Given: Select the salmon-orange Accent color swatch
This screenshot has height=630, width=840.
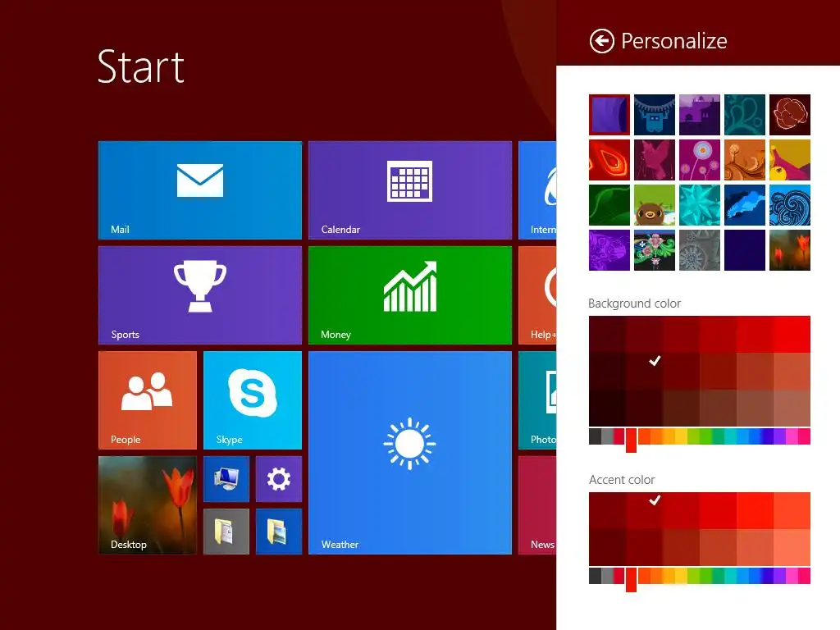Looking at the screenshot, I should [x=792, y=547].
